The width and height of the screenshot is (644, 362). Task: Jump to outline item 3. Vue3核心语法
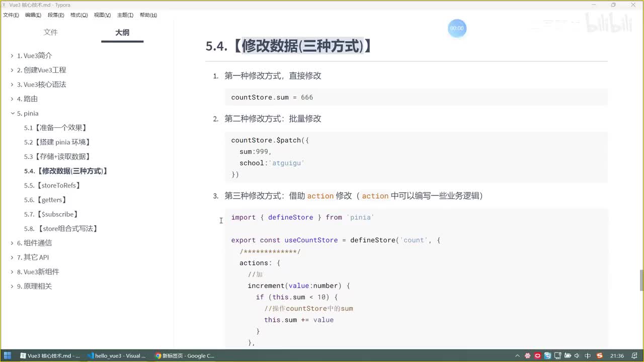42,84
